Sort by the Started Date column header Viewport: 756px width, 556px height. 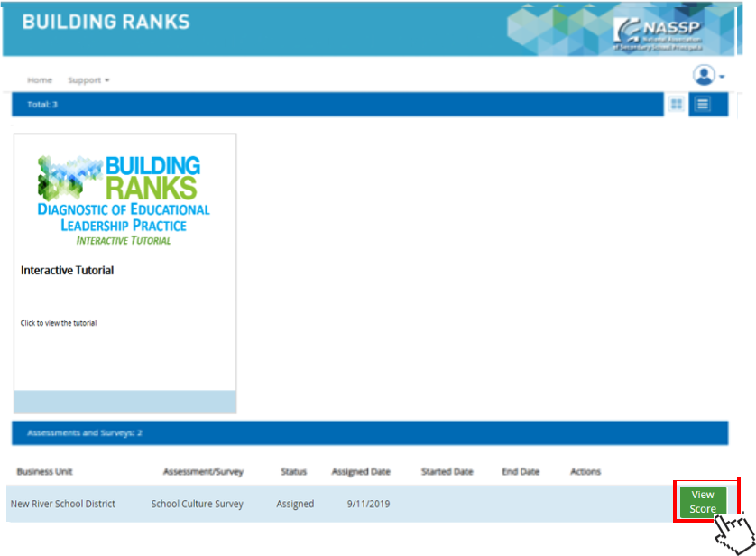447,472
